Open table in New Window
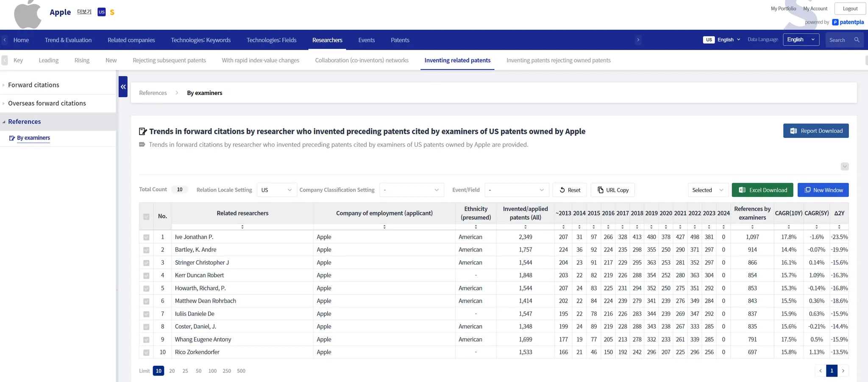 (823, 190)
